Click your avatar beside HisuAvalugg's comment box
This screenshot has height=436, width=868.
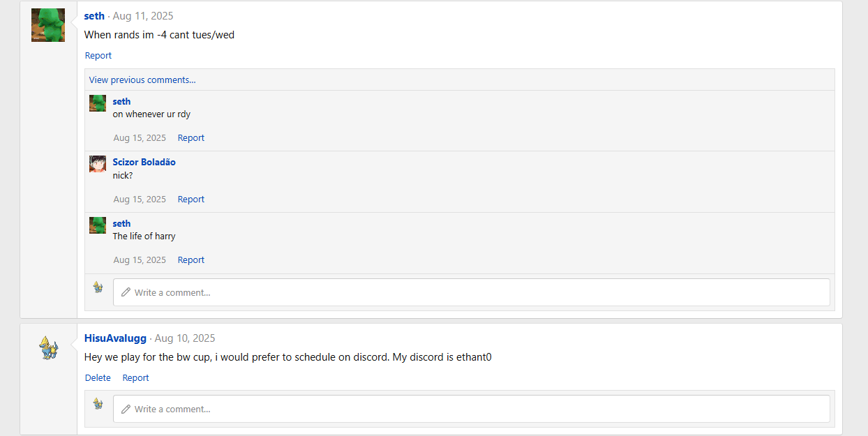coord(98,403)
